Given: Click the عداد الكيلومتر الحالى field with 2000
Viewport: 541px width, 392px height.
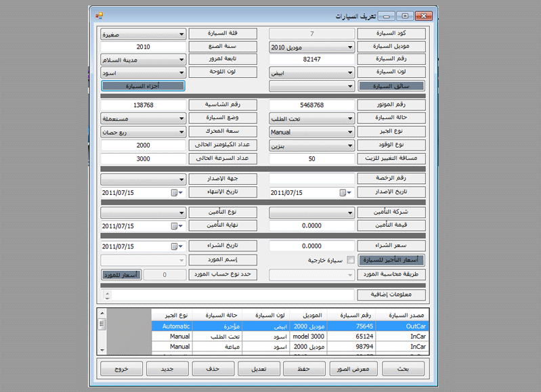Looking at the screenshot, I should coord(143,146).
